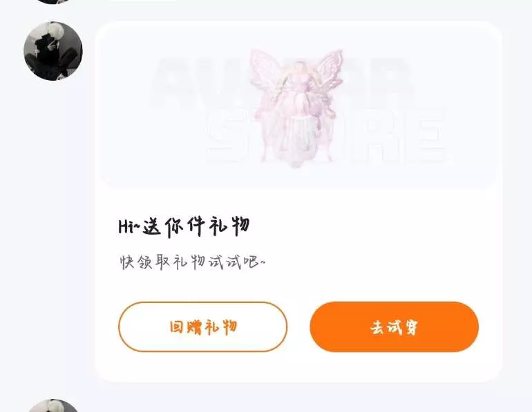Tap the orange 去试穿 button

(395, 327)
